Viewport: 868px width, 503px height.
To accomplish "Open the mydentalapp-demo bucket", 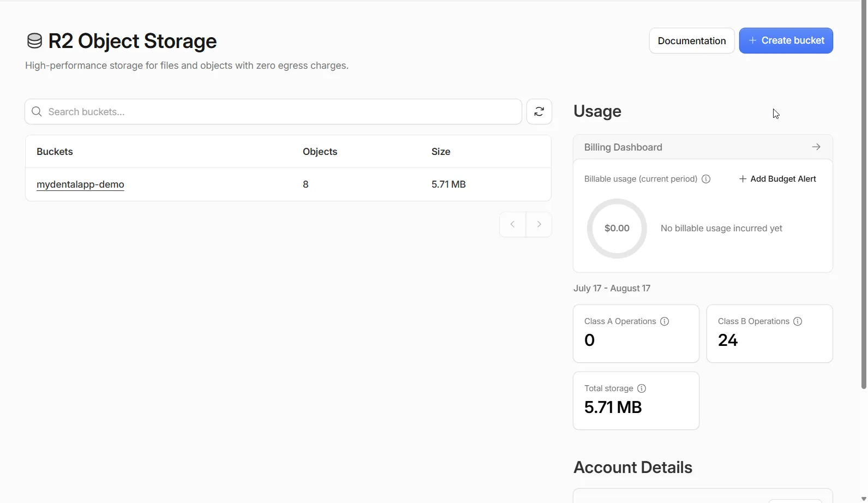I will 80,184.
